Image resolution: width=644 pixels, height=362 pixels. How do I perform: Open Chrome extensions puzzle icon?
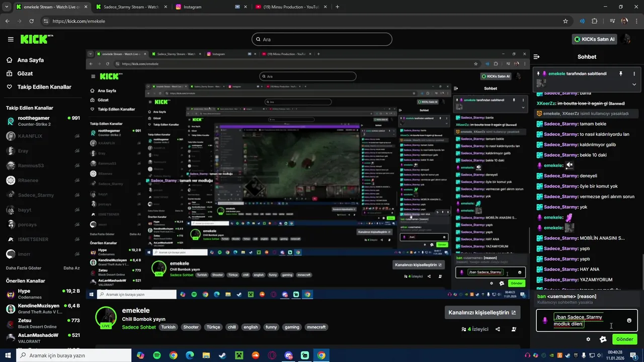595,21
